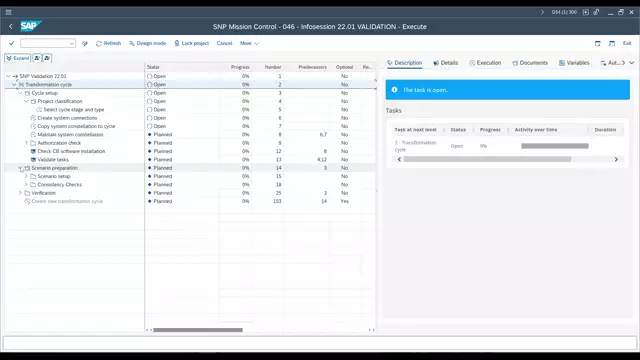Click the Optional column header
Viewport: 640px width, 360px height.
pos(344,67)
